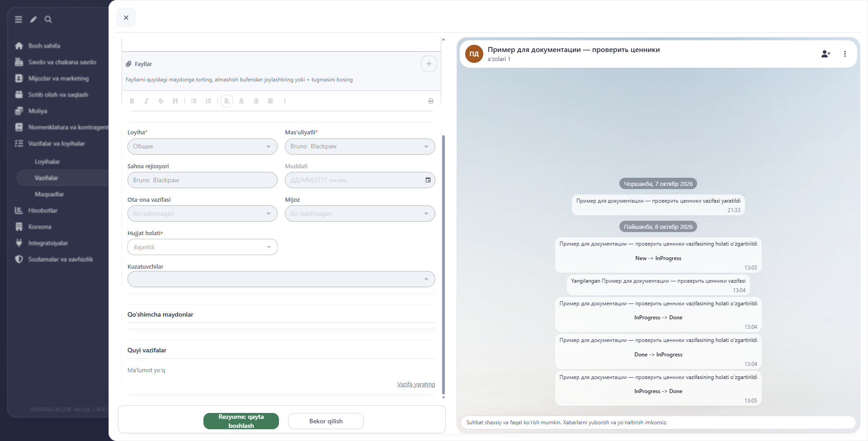This screenshot has height=441, width=868.
Task: Select Maqsadlar in the sidebar
Action: pos(49,194)
